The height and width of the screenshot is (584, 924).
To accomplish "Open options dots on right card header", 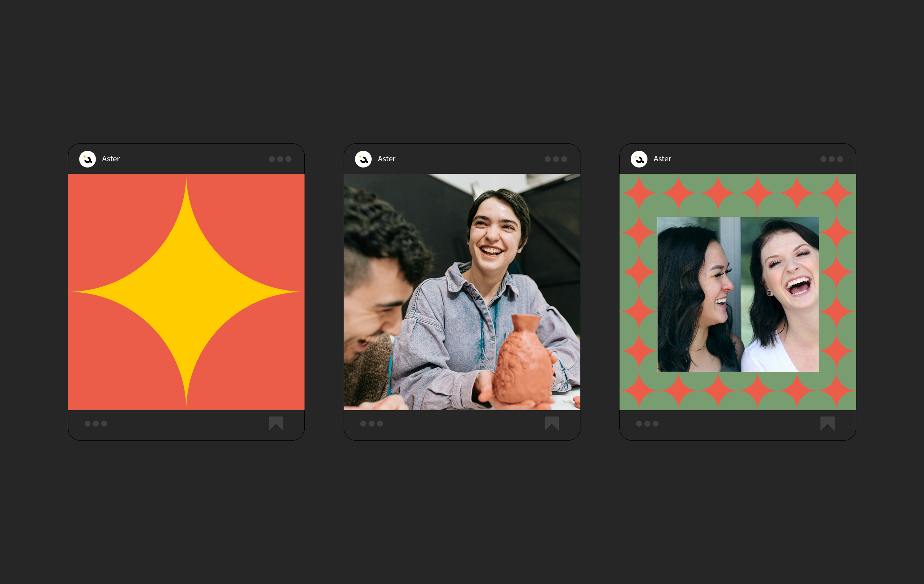I will click(x=831, y=159).
